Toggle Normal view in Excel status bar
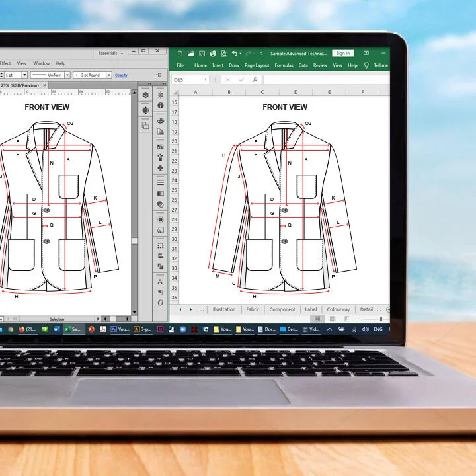 pyautogui.click(x=317, y=319)
